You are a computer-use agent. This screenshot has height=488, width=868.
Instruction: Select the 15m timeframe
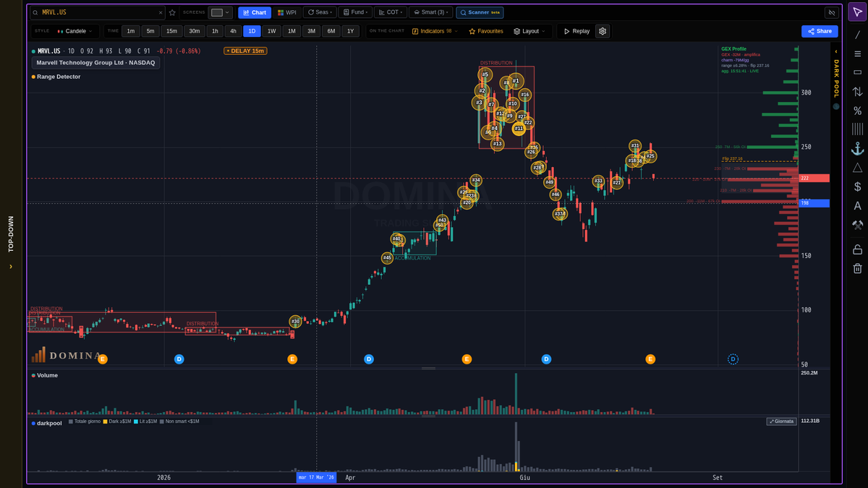tap(171, 31)
